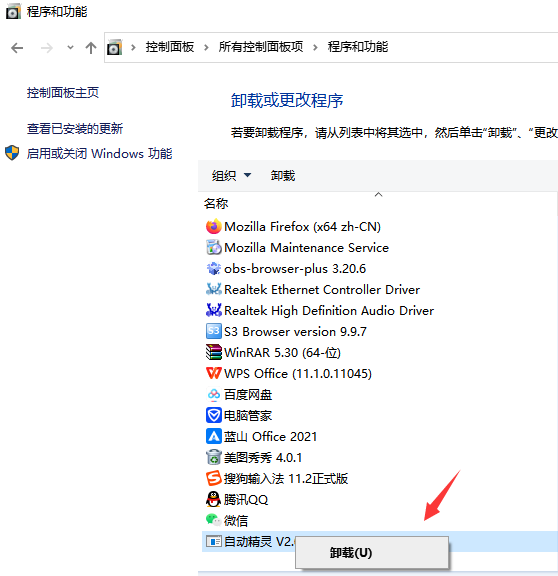
Task: Open 查看已安装的更新 link
Action: (75, 129)
